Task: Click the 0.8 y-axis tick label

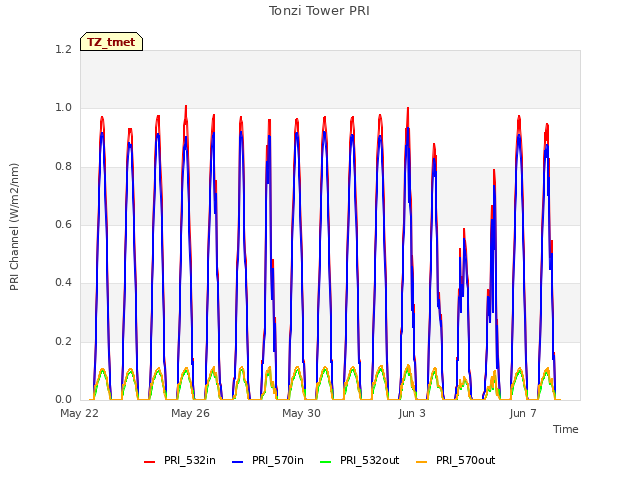Action: [x=63, y=167]
